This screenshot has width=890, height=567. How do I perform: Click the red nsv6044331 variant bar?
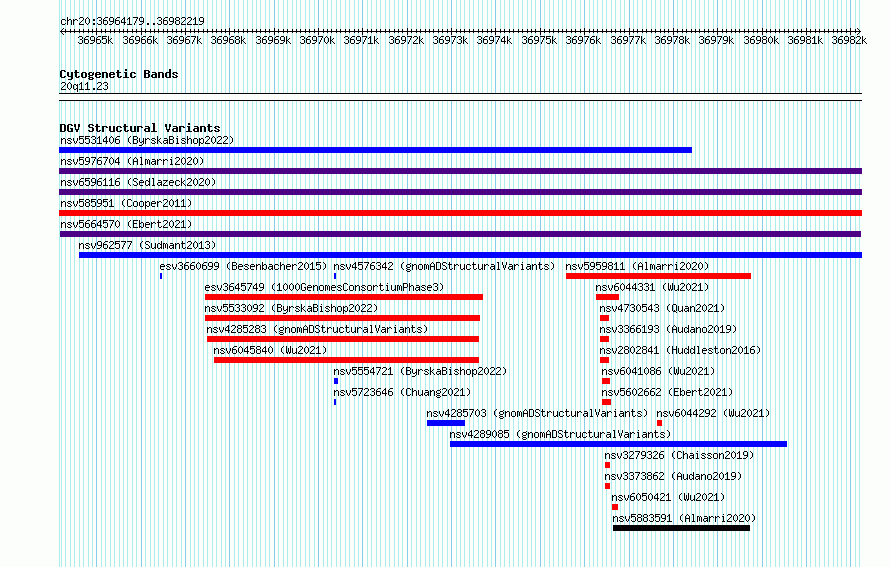coord(607,297)
